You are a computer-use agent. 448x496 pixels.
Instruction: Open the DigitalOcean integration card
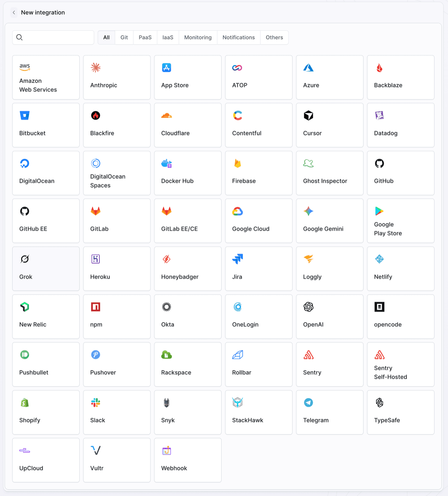tap(46, 173)
